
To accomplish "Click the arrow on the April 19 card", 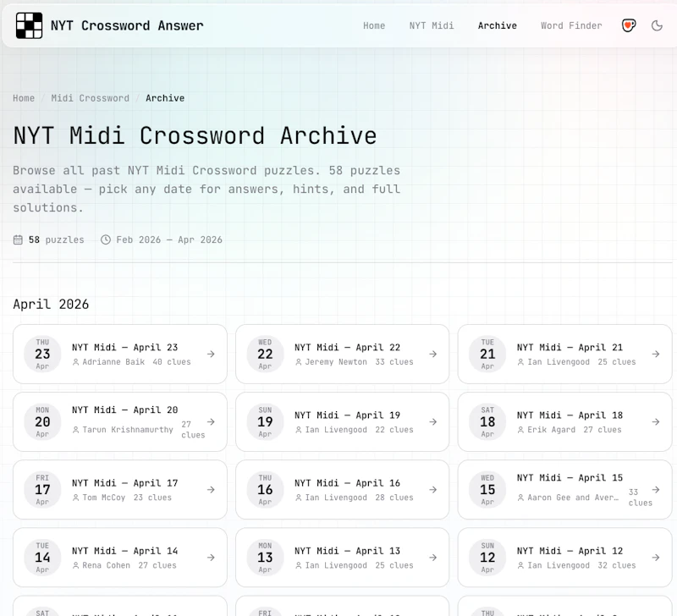I will (433, 421).
